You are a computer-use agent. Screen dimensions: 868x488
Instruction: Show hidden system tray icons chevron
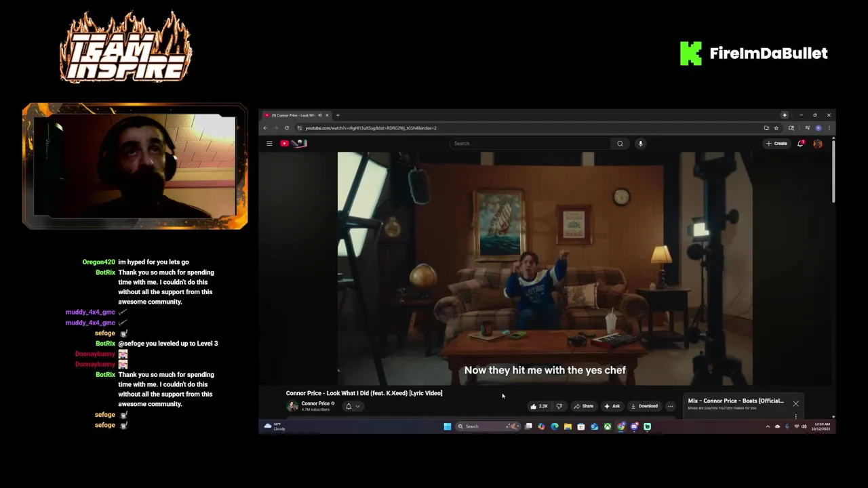(768, 426)
